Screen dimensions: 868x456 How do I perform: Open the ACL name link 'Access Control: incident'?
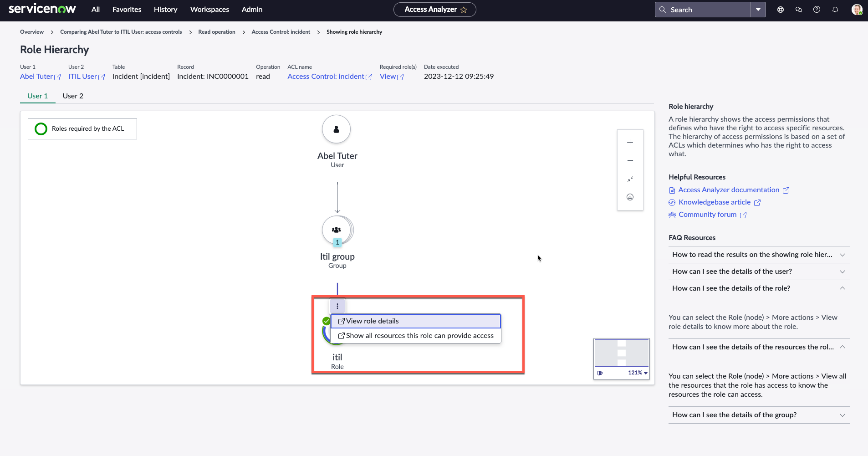(x=330, y=77)
